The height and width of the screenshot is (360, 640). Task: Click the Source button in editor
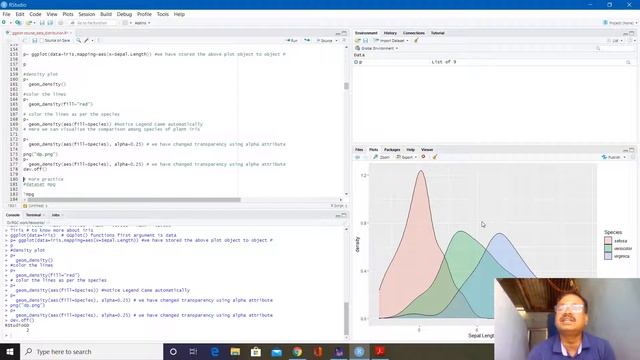[x=325, y=40]
